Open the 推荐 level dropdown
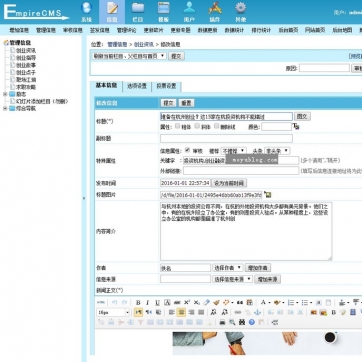Viewport: 362px width, 362px height. point(233,151)
